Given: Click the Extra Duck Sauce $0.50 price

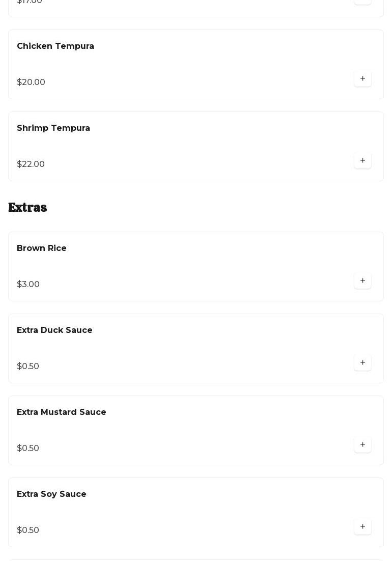Looking at the screenshot, I should [x=28, y=367].
